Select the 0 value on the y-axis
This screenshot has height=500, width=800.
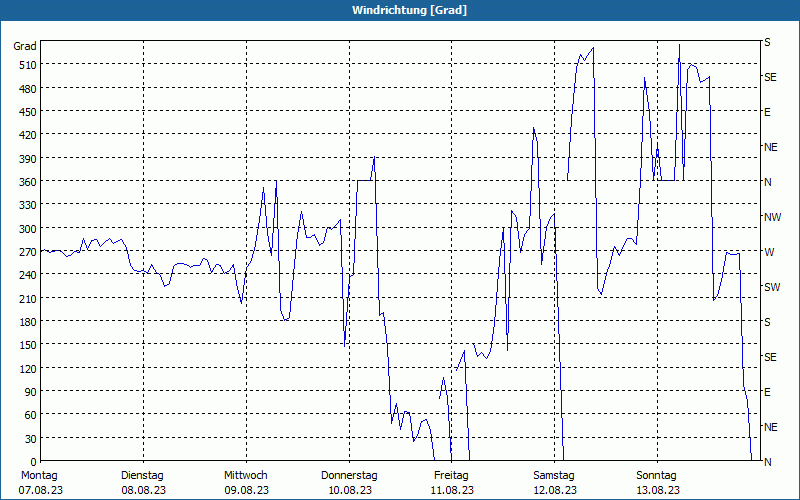click(34, 462)
